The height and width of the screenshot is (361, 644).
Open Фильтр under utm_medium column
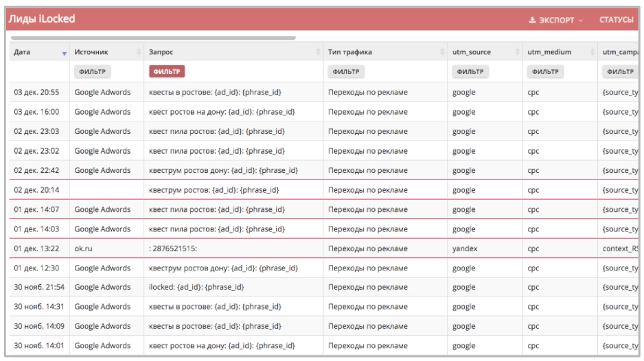click(545, 71)
